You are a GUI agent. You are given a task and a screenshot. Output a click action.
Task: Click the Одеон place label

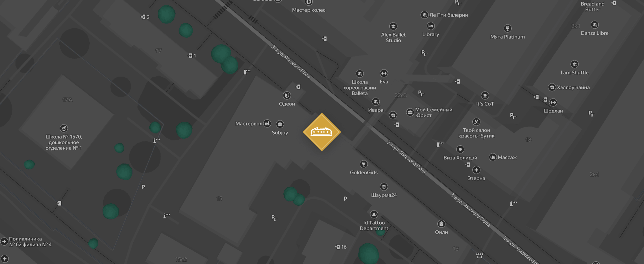pyautogui.click(x=287, y=104)
